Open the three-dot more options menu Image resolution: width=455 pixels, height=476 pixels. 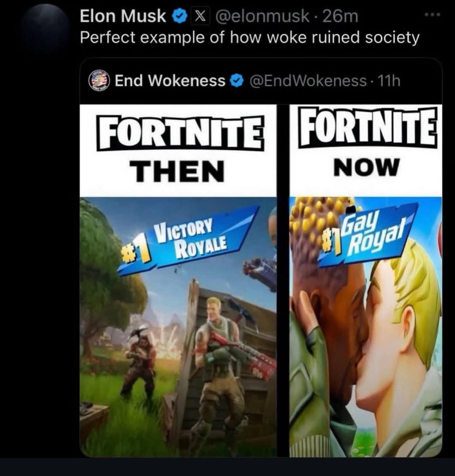[432, 15]
